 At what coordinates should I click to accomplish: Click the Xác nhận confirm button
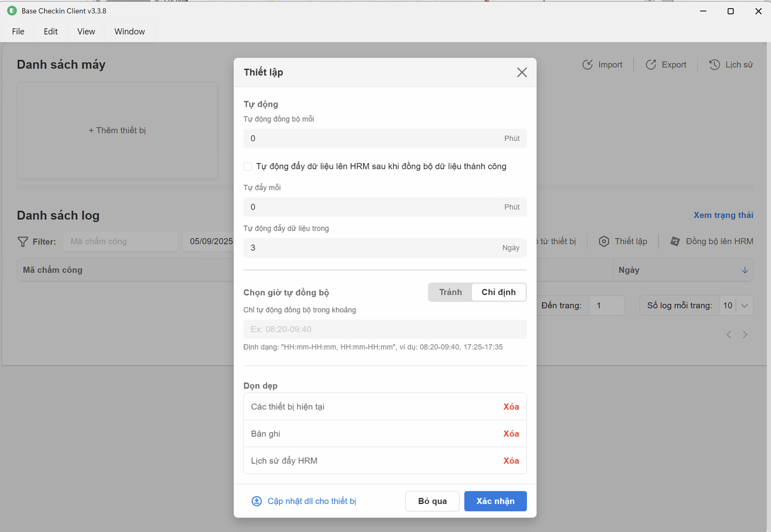point(495,501)
